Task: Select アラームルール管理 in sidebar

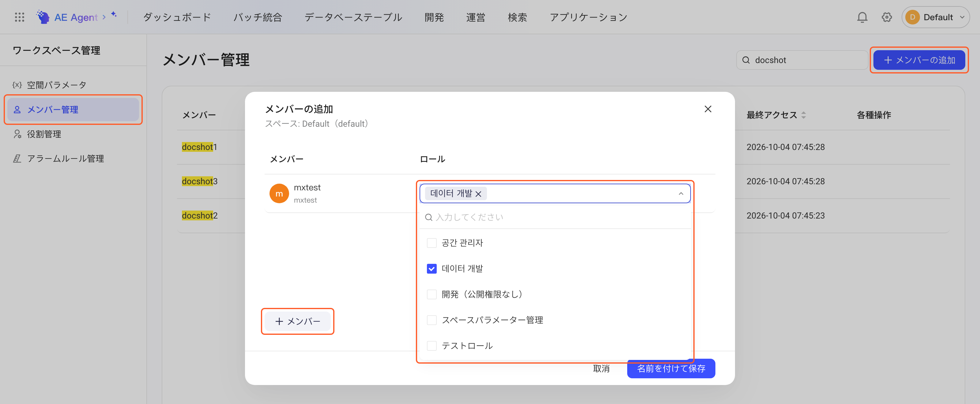Action: click(x=73, y=159)
